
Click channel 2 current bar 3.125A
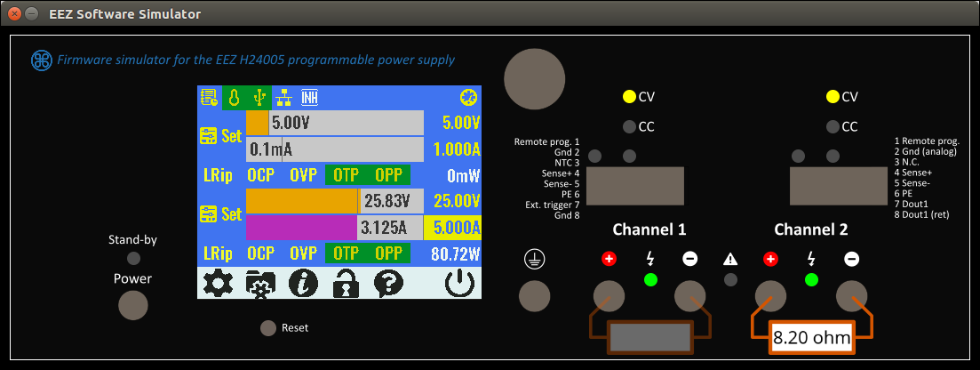click(x=335, y=228)
